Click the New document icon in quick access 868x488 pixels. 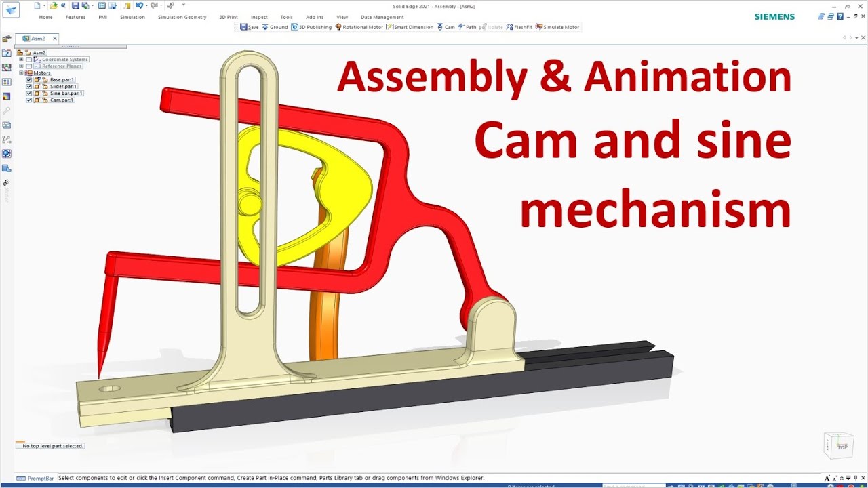point(37,5)
